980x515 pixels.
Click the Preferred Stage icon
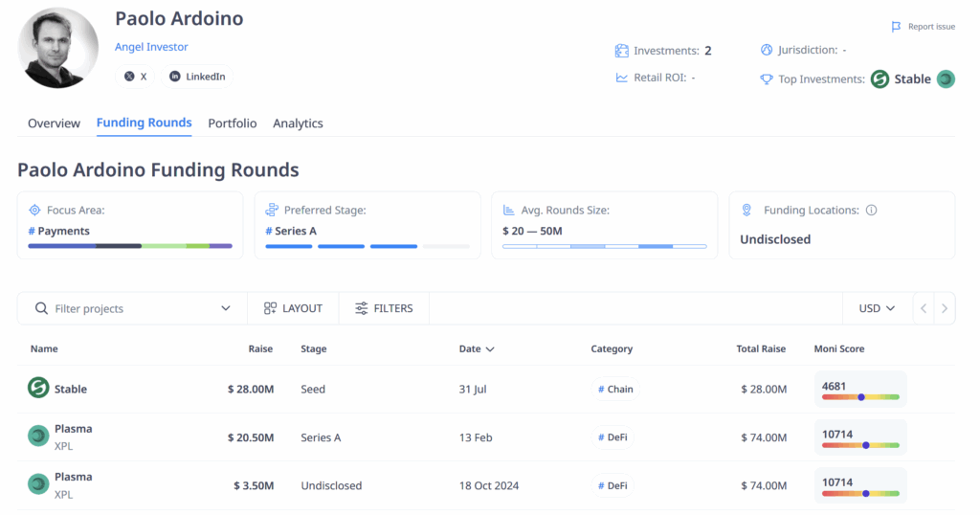272,210
